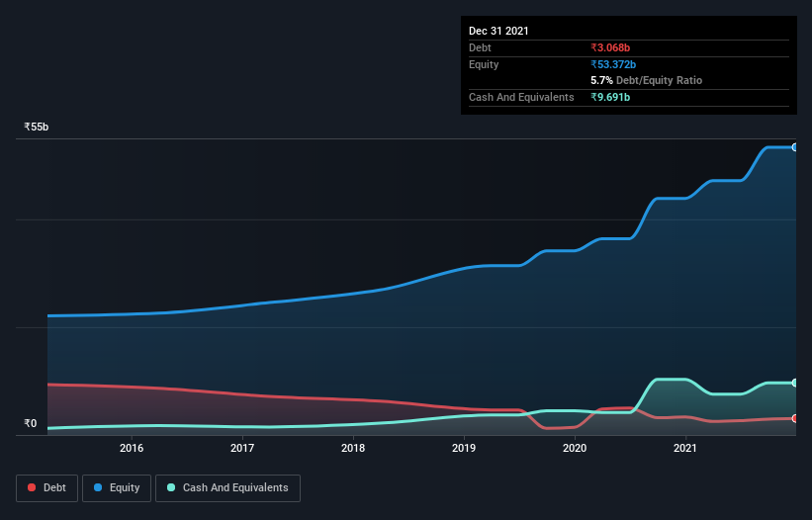The width and height of the screenshot is (812, 520).
Task: Toggle the Cash And Equivalents legend button
Action: [x=227, y=488]
